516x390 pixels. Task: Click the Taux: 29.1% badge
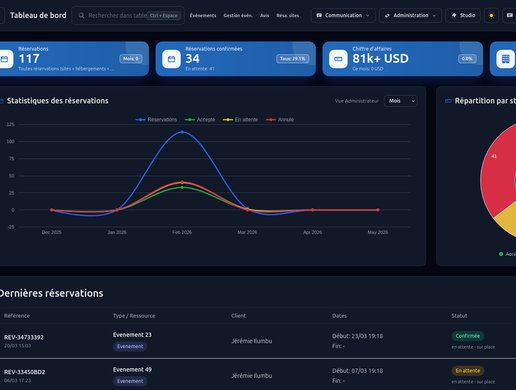pos(292,59)
